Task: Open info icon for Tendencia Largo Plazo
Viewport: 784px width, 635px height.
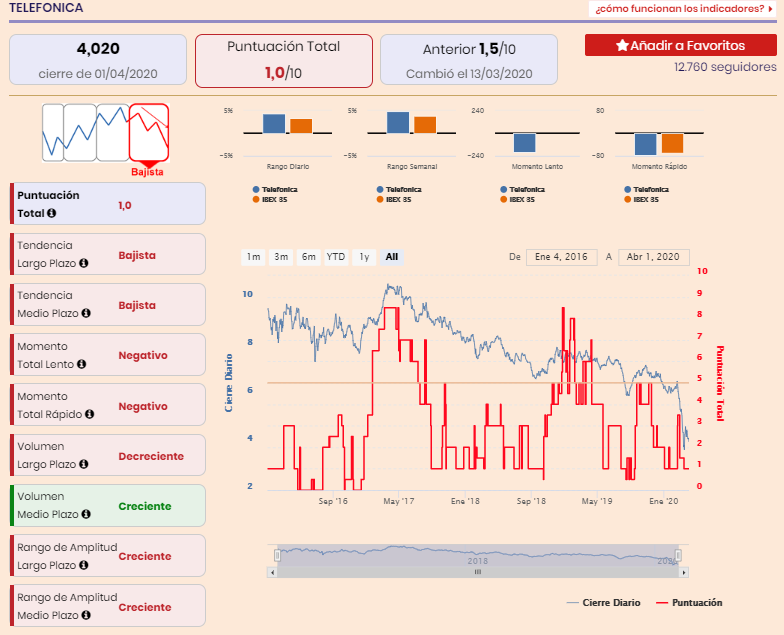Action: (x=84, y=263)
